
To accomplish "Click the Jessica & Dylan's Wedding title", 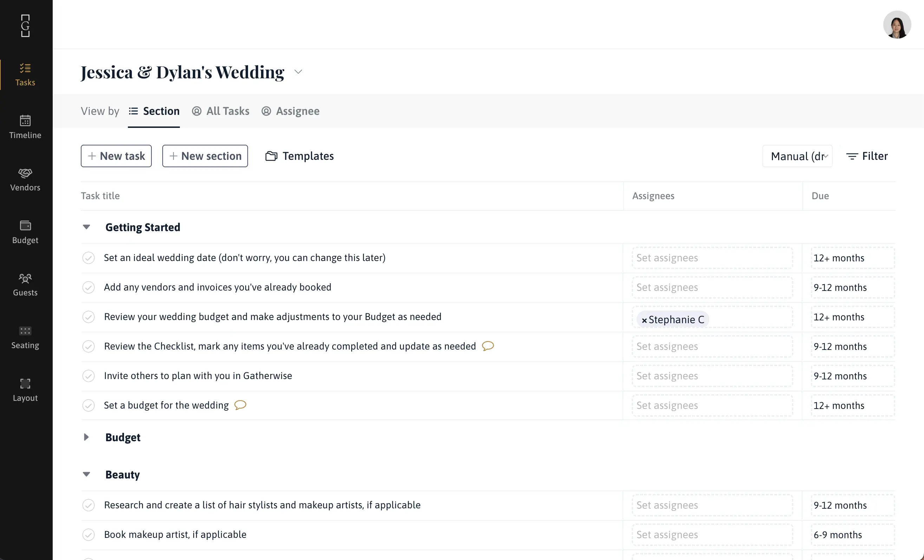I will [183, 72].
